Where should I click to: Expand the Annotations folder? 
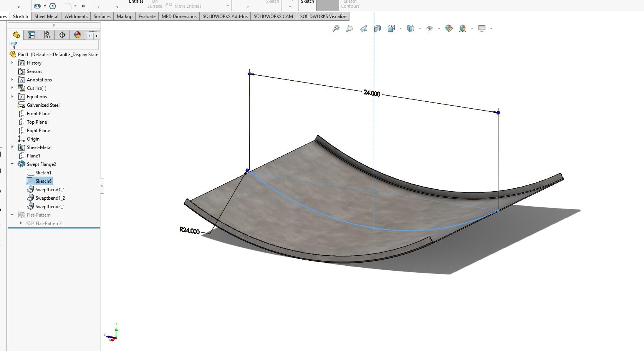click(x=12, y=79)
